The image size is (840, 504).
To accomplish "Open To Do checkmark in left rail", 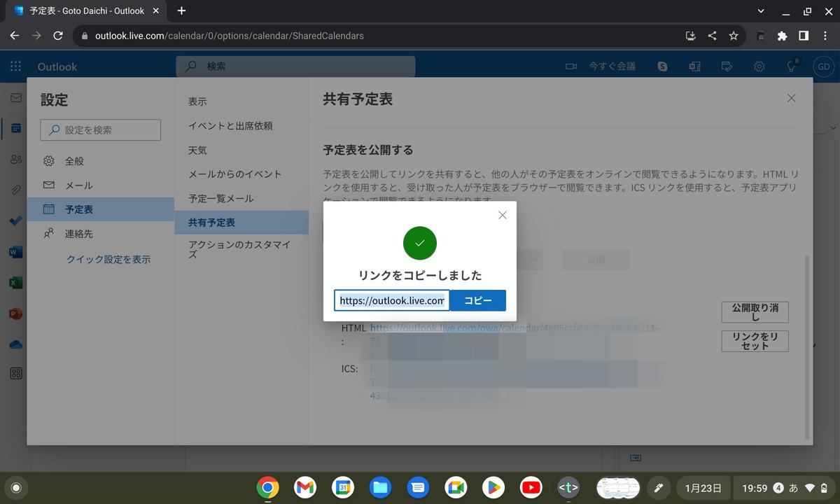I will [15, 220].
